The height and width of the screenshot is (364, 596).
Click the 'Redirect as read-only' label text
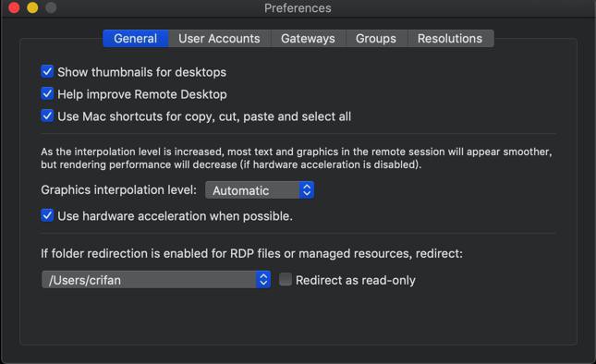pos(356,281)
